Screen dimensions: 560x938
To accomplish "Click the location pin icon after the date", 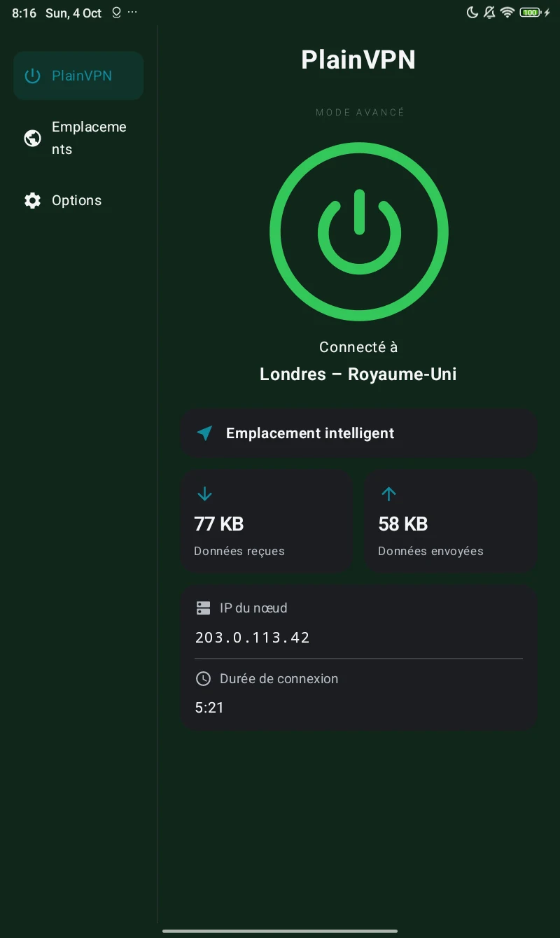I will 116,13.
